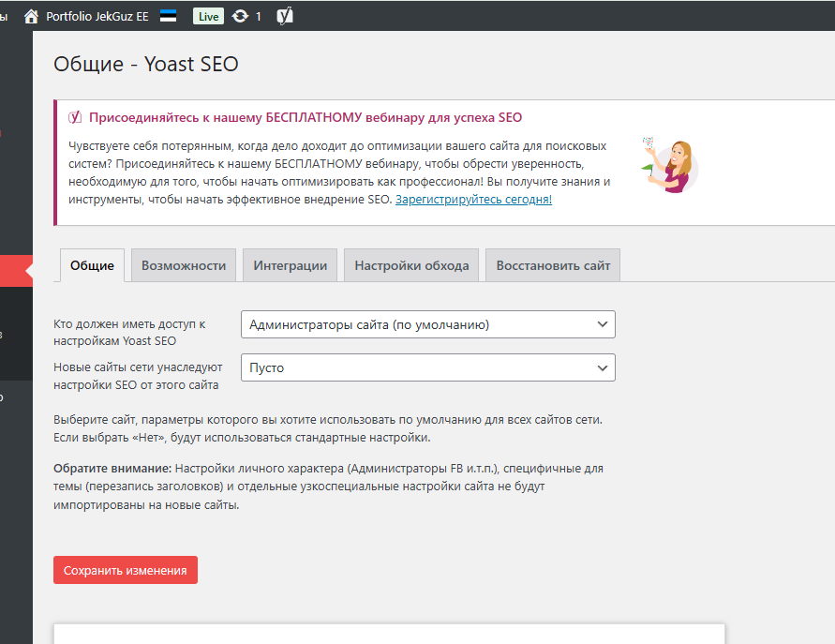This screenshot has width=835, height=644.
Task: Click the webinar illustration of the woman
Action: pos(670,165)
